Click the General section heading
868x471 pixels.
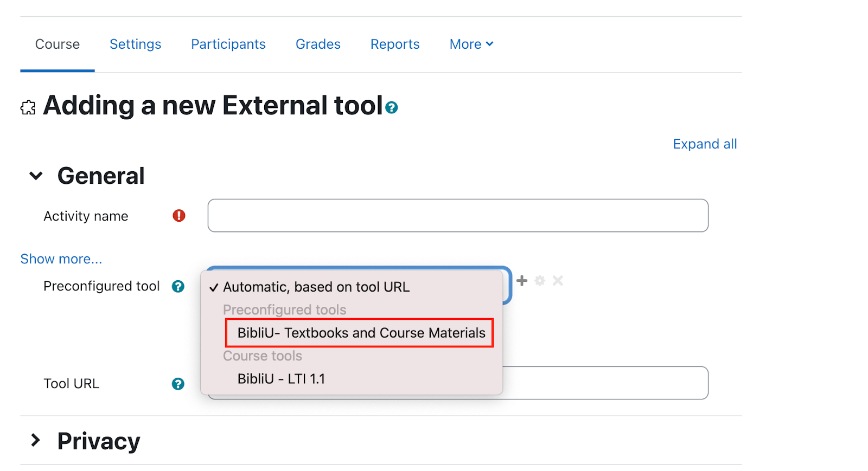(x=101, y=176)
